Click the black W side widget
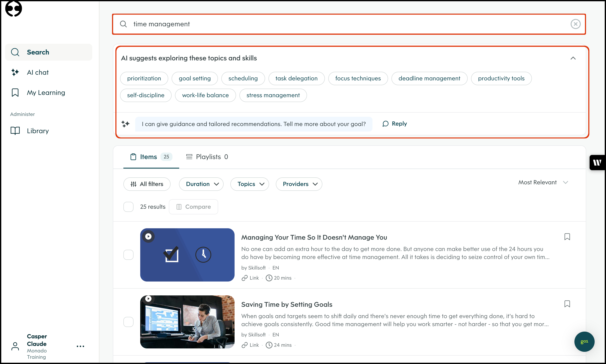The width and height of the screenshot is (606, 364). [597, 162]
